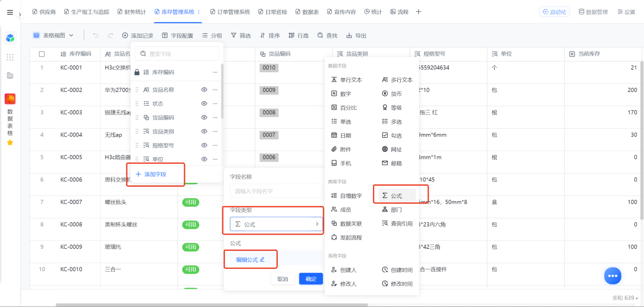The height and width of the screenshot is (307, 644).
Task: Choose the 货币 field type
Action: [391, 94]
